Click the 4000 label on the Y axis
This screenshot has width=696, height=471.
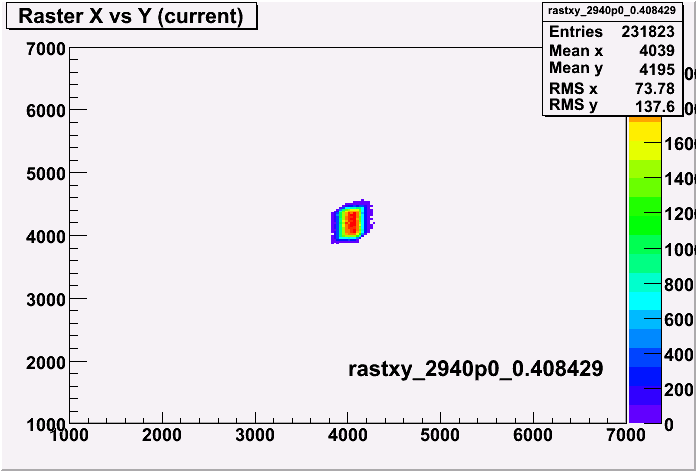click(46, 237)
